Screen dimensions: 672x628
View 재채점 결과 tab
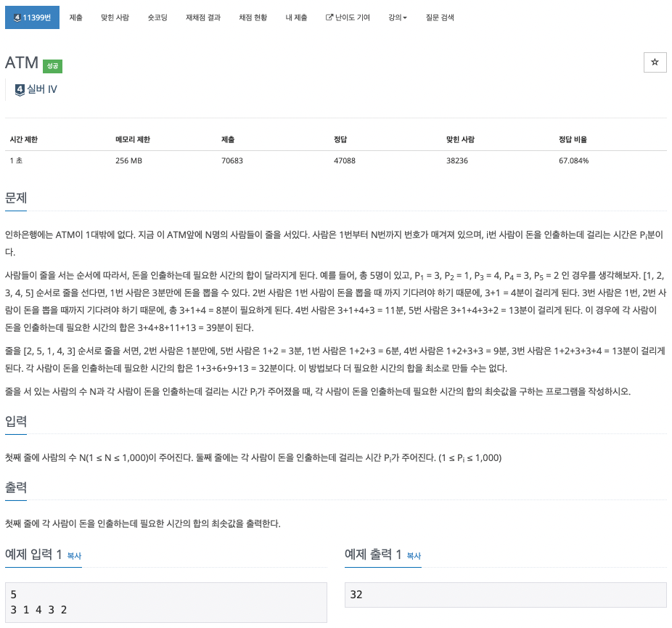click(x=203, y=17)
